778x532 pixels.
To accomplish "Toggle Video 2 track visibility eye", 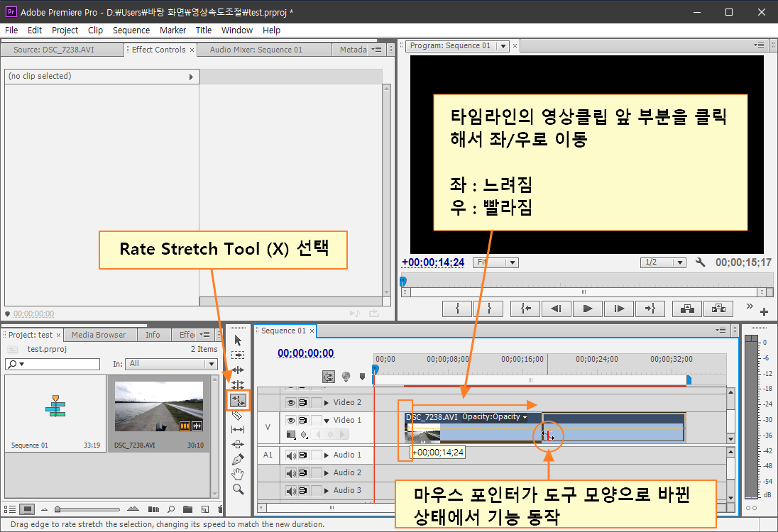I will [291, 403].
